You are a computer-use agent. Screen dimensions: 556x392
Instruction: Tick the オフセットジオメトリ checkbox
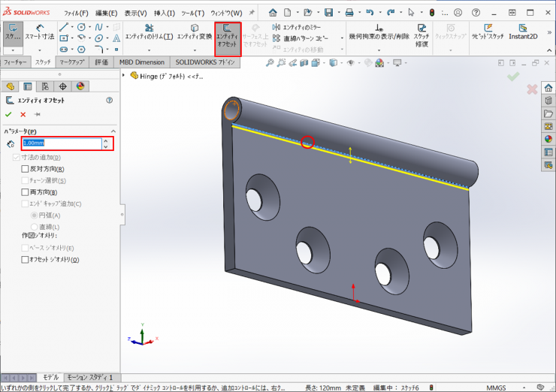[x=26, y=259]
